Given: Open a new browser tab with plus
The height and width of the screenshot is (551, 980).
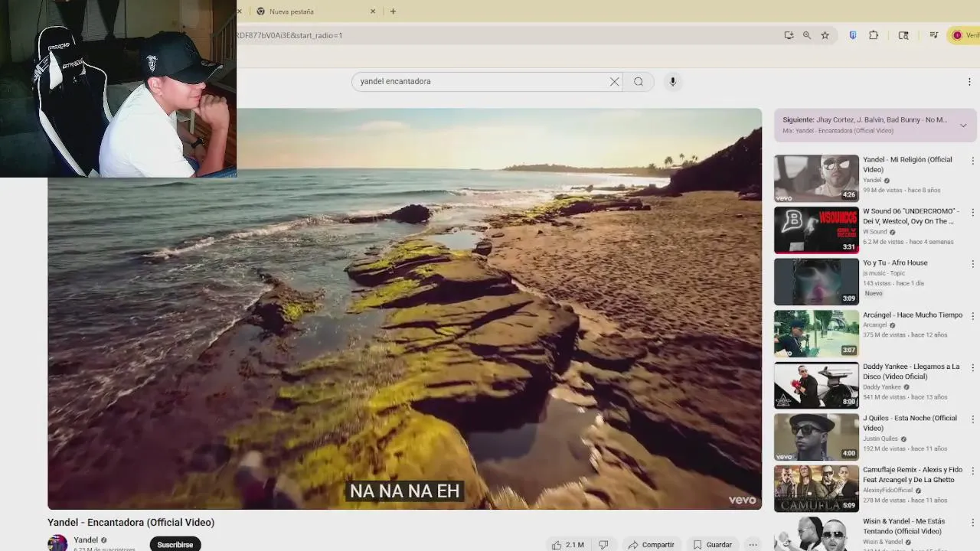Looking at the screenshot, I should (393, 11).
